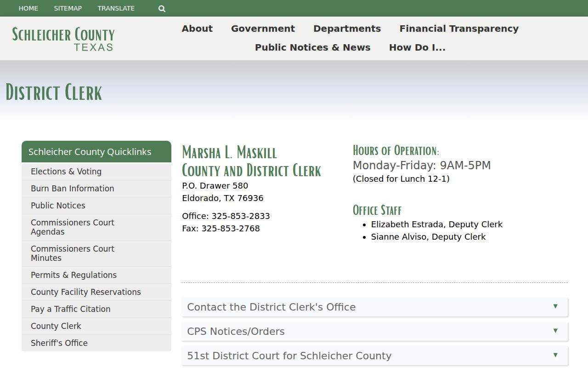588x368 pixels.
Task: Open Pay a Traffic Citation quicklink
Action: pyautogui.click(x=96, y=309)
